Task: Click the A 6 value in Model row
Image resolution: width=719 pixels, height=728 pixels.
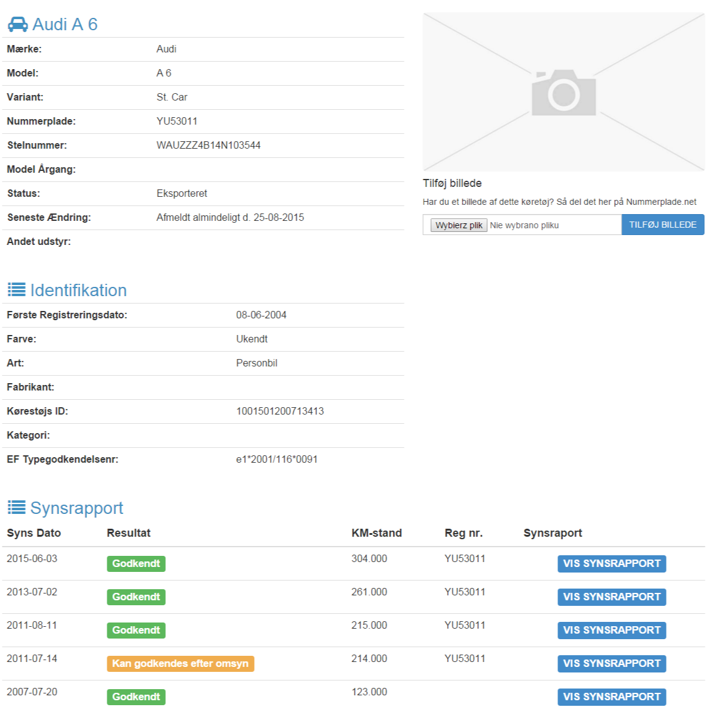Action: coord(164,73)
